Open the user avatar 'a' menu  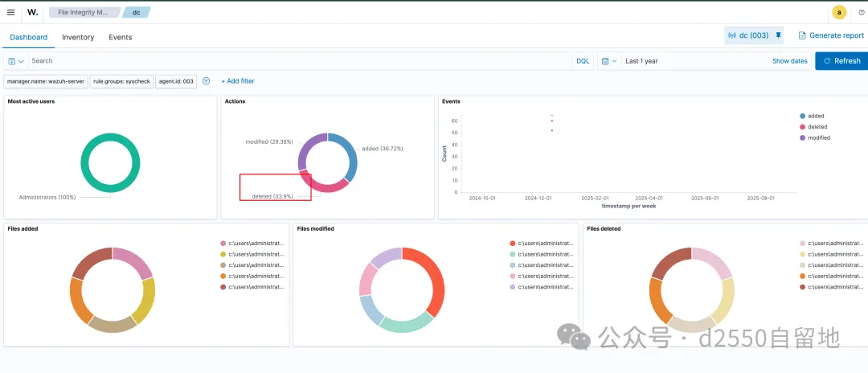[x=839, y=12]
